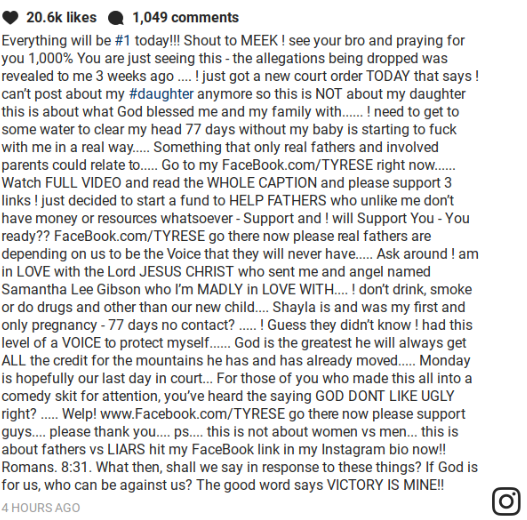Click the heart like icon
Viewport: 527px width, 520px height.
(10, 17)
